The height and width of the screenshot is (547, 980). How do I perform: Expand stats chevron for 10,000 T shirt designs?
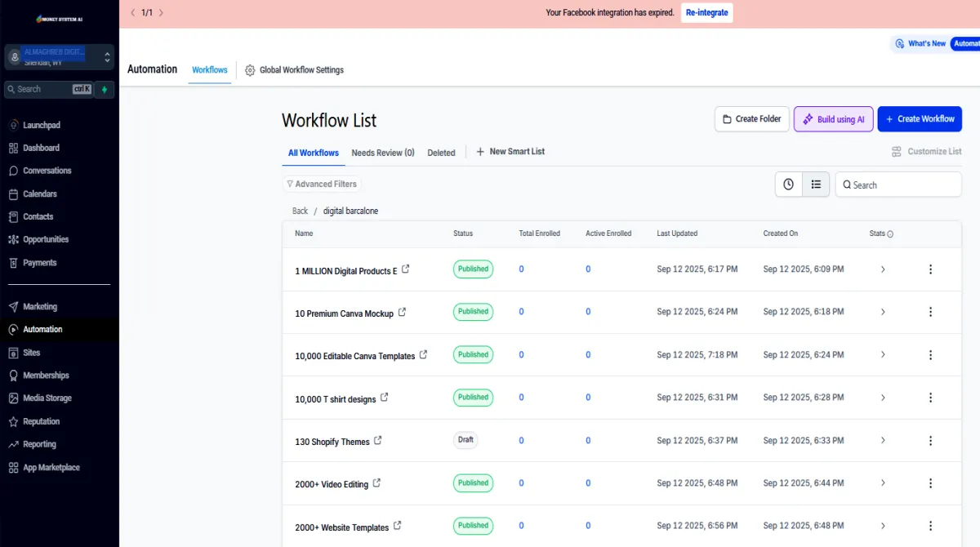click(x=883, y=398)
